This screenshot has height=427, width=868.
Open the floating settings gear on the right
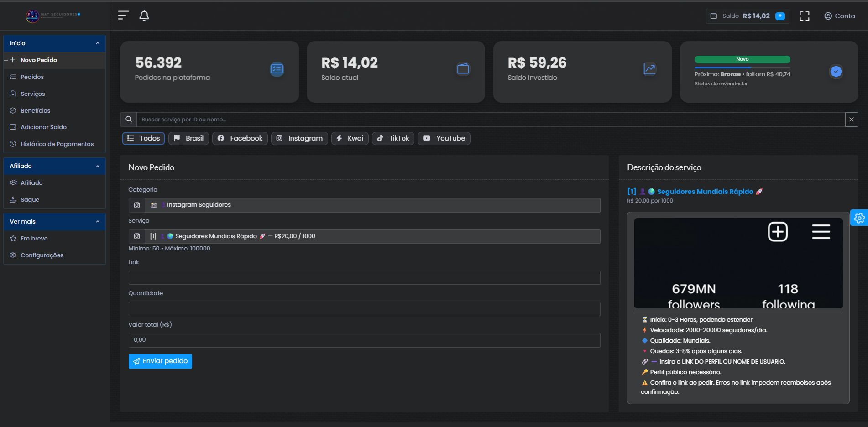(860, 218)
